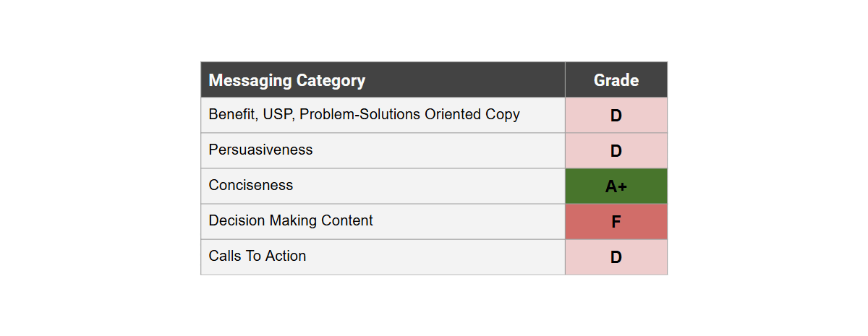The width and height of the screenshot is (868, 336).
Task: Click the Messaging Category header cell
Action: click(286, 80)
